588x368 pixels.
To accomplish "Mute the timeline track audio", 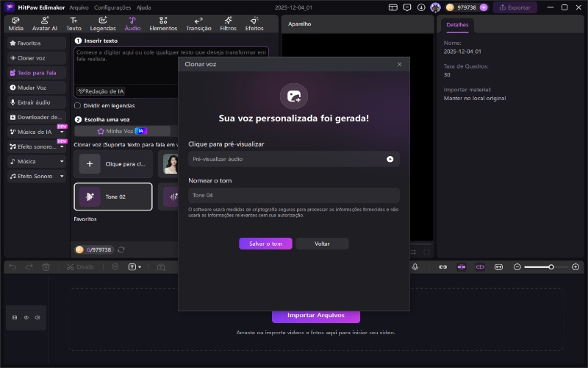I will point(37,318).
